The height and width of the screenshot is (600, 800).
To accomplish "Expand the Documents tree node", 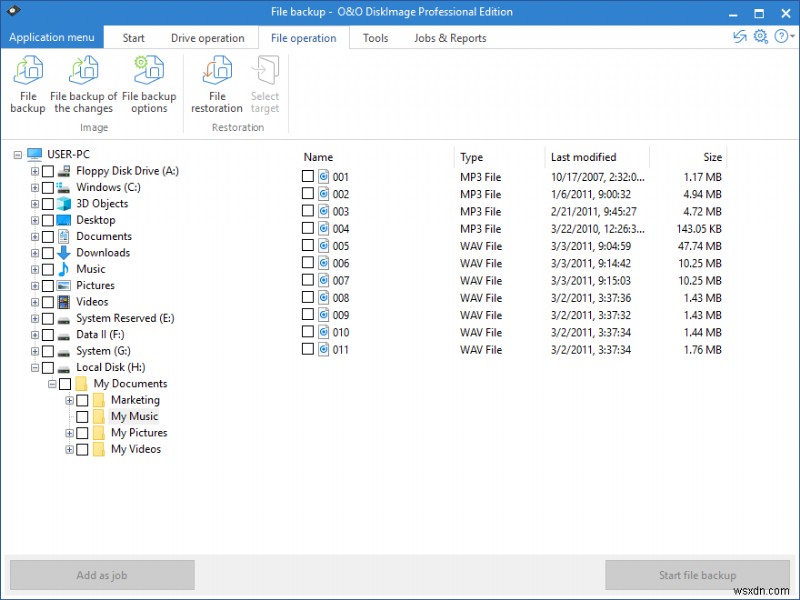I will tap(34, 236).
